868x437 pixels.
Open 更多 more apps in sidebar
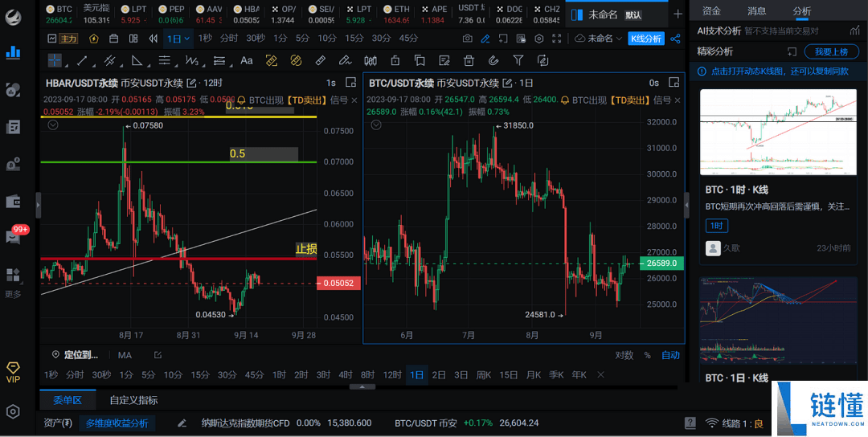click(x=13, y=283)
